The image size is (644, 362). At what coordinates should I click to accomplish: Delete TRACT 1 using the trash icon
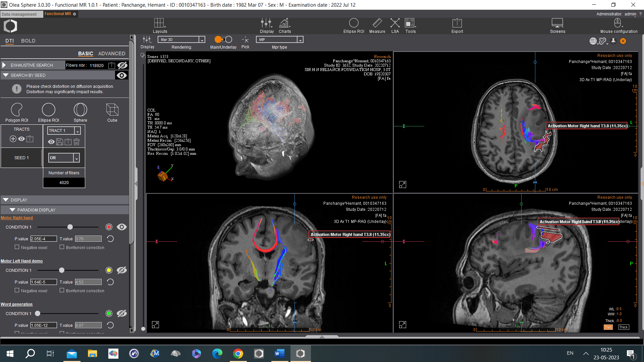point(76,142)
